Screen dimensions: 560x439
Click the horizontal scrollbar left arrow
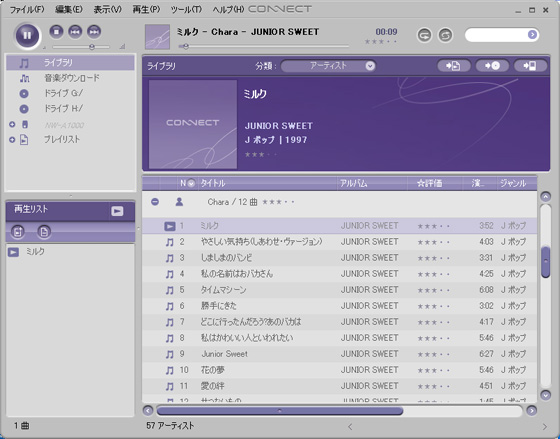pos(148,410)
